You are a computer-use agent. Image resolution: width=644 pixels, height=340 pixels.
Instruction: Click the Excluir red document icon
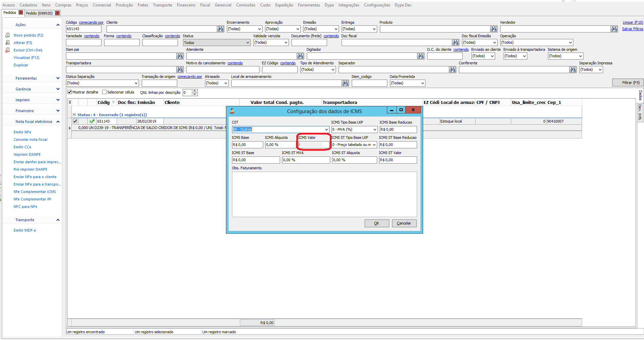pos(7,50)
